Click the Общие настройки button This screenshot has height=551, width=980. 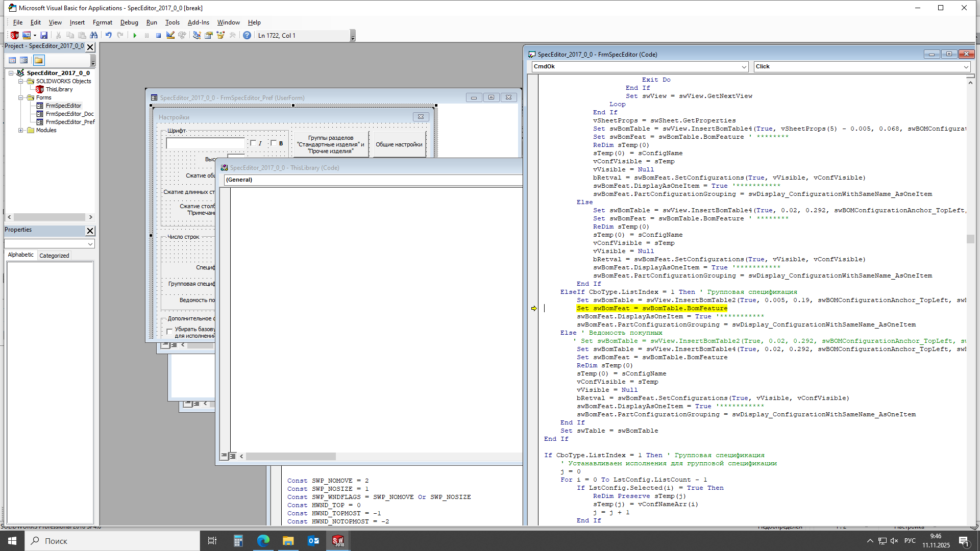399,145
